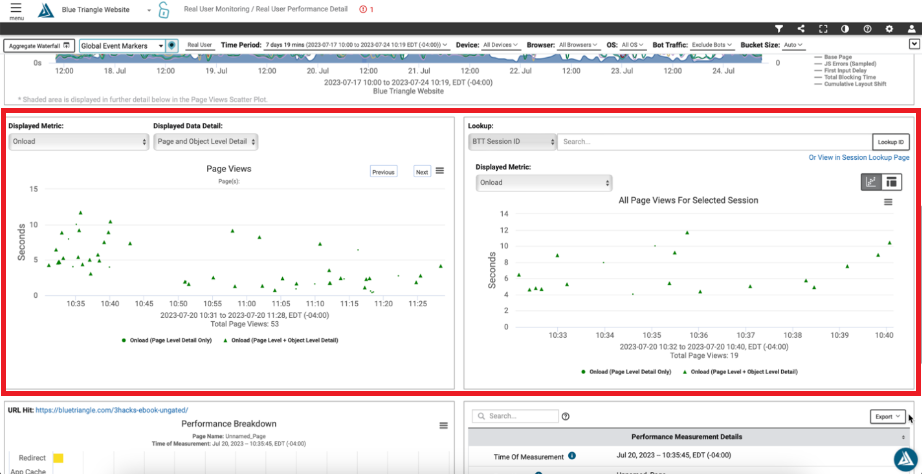Click the Real User Monitoring breadcrumb text
Viewport: 922px width, 474px height.
[218, 9]
